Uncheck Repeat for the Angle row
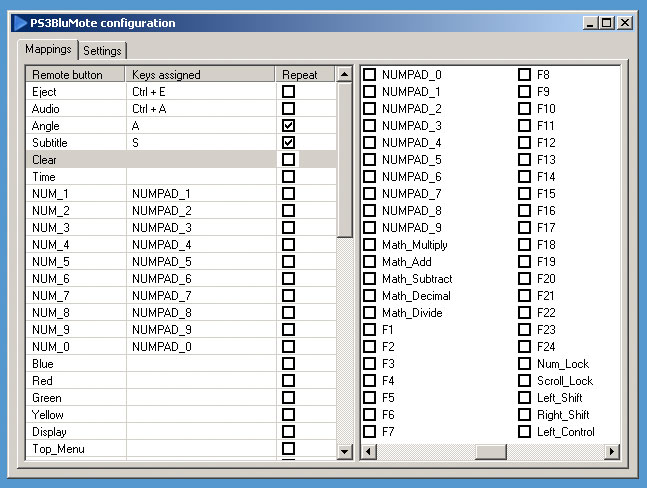This screenshot has width=647, height=488. (288, 126)
